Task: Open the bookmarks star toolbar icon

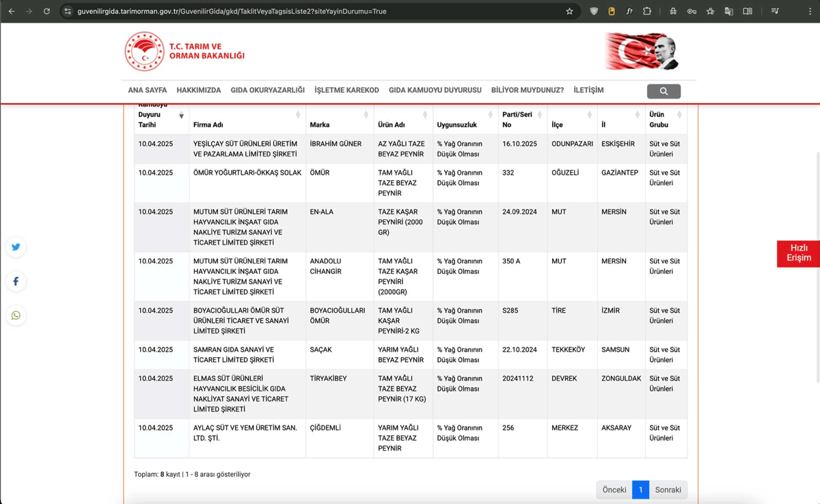Action: [x=711, y=11]
